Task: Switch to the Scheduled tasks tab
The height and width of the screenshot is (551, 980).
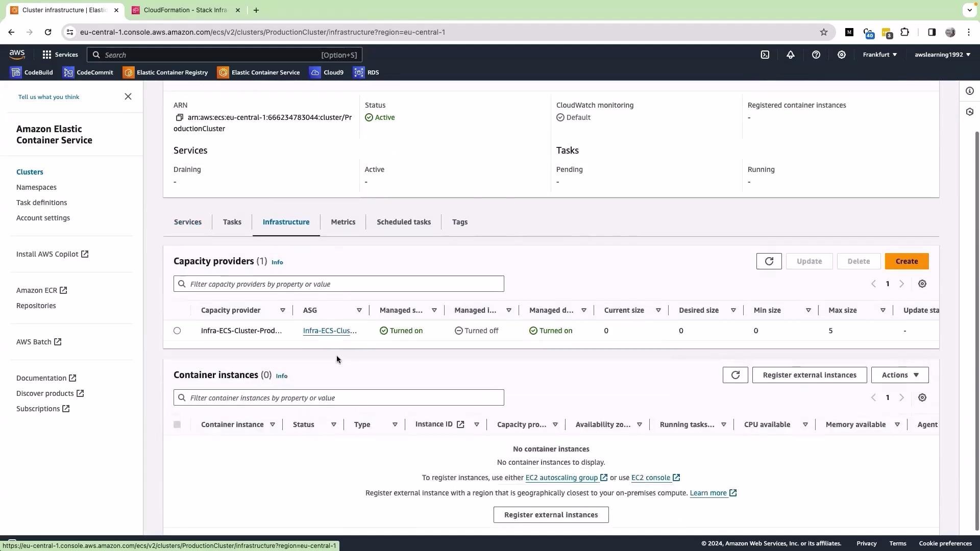Action: click(403, 222)
